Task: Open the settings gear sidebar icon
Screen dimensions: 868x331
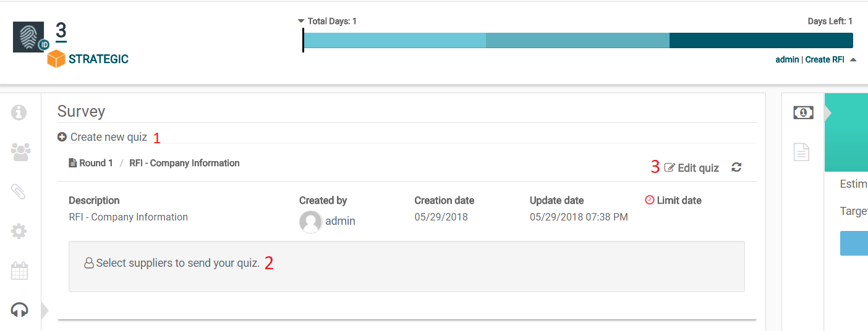Action: [x=19, y=232]
